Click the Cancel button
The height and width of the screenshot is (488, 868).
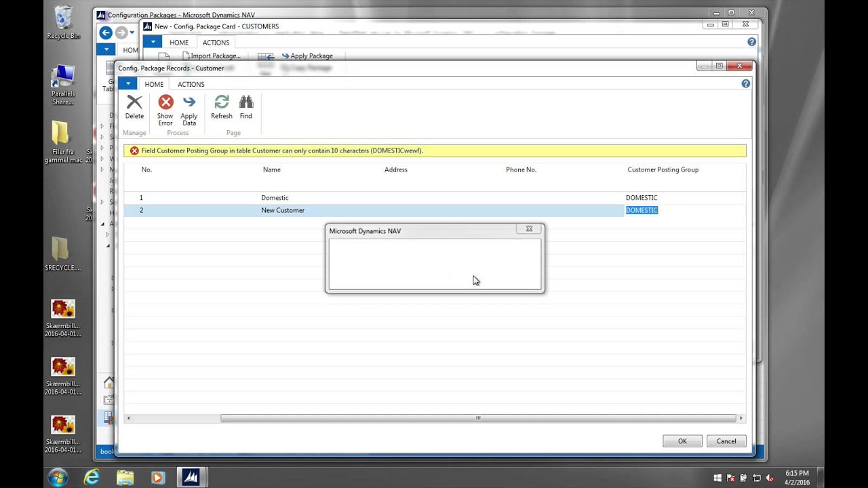click(726, 441)
